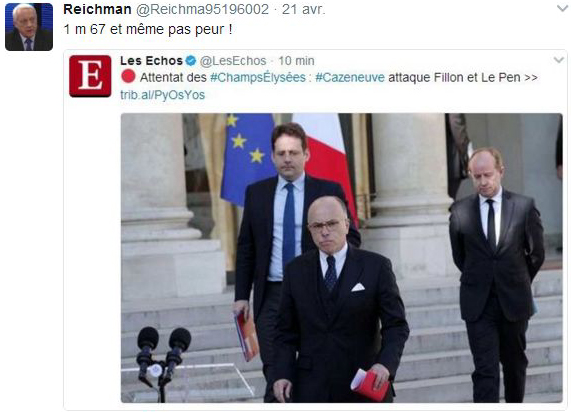Open the 10 min quoted timestamp
The image size is (571, 412).
point(296,61)
